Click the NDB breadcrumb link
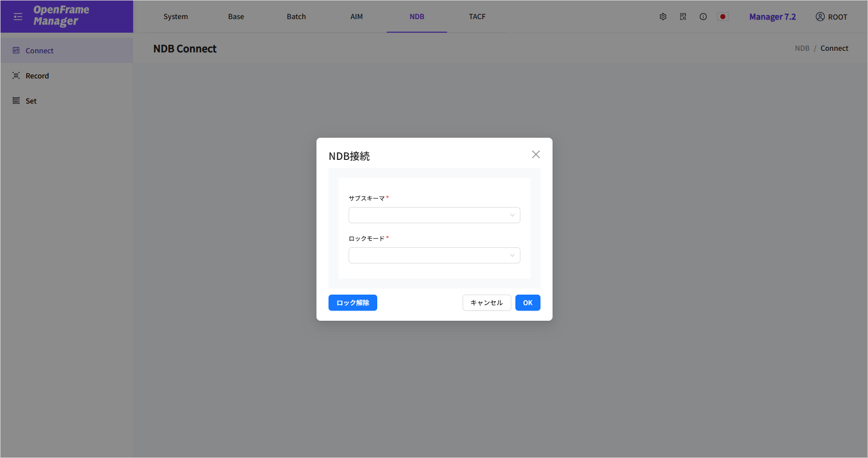The width and height of the screenshot is (868, 458). pyautogui.click(x=802, y=48)
